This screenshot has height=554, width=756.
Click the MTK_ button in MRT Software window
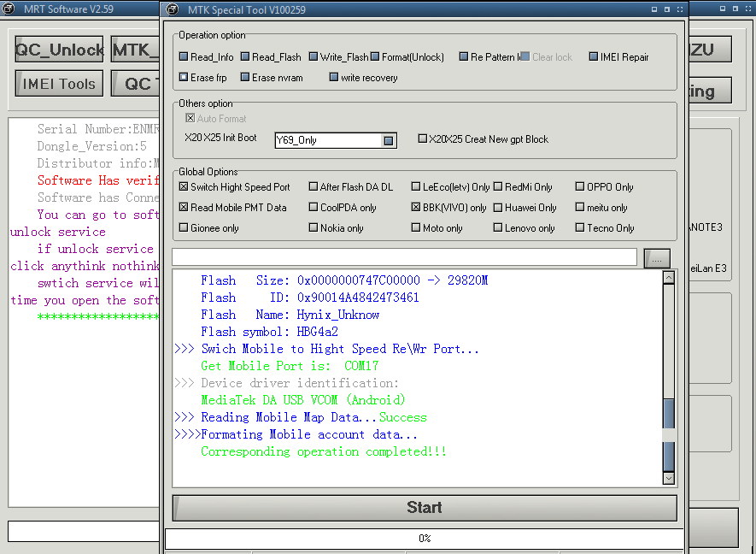point(135,50)
